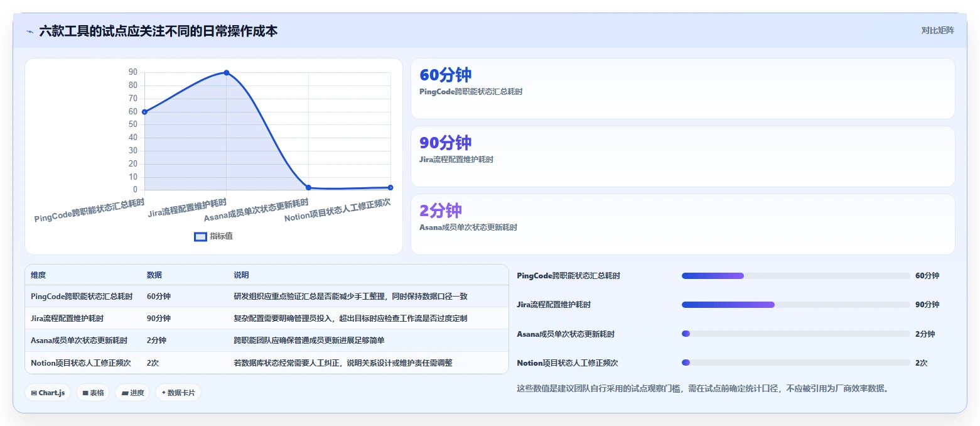
Task: Click the 90分钟 value right of Jira progress bar
Action: (927, 305)
